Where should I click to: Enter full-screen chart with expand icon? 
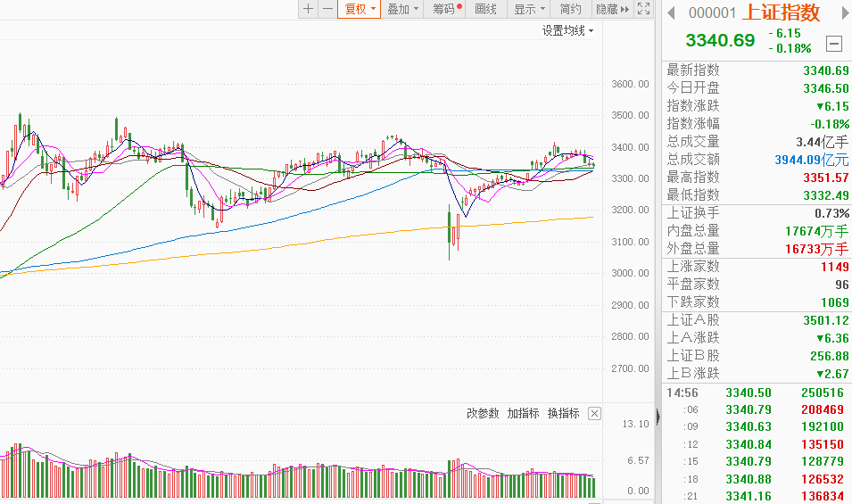646,9
